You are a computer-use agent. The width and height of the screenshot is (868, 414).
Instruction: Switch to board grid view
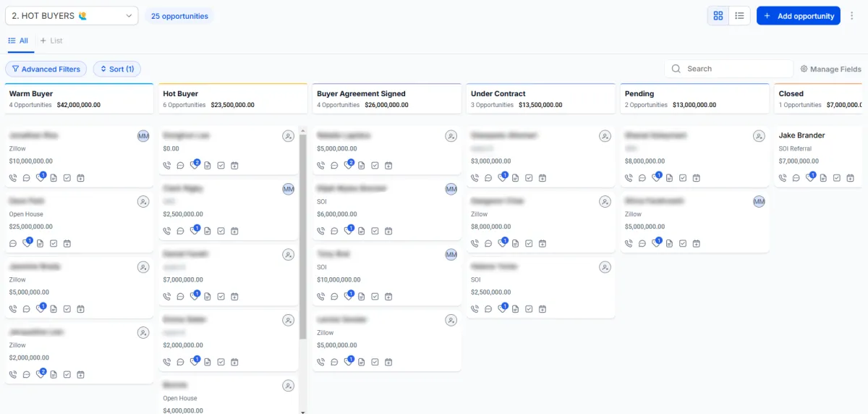point(718,15)
